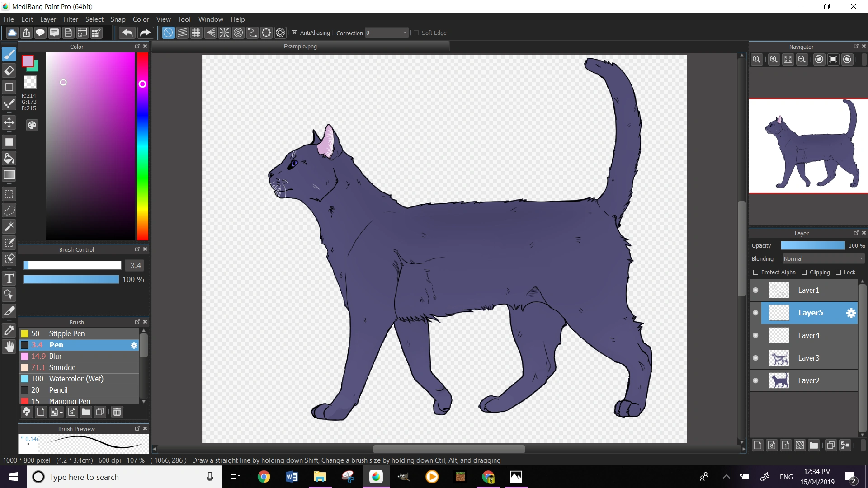
Task: Select the Hand pan tool
Action: point(9,347)
